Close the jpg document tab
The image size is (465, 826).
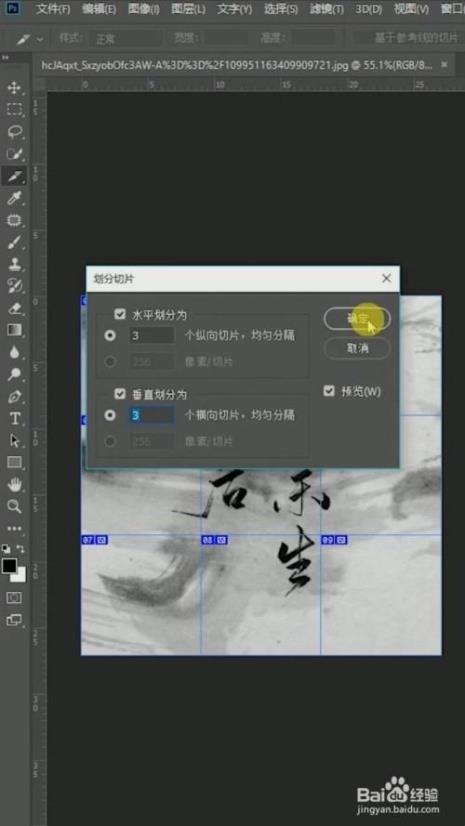coord(444,64)
